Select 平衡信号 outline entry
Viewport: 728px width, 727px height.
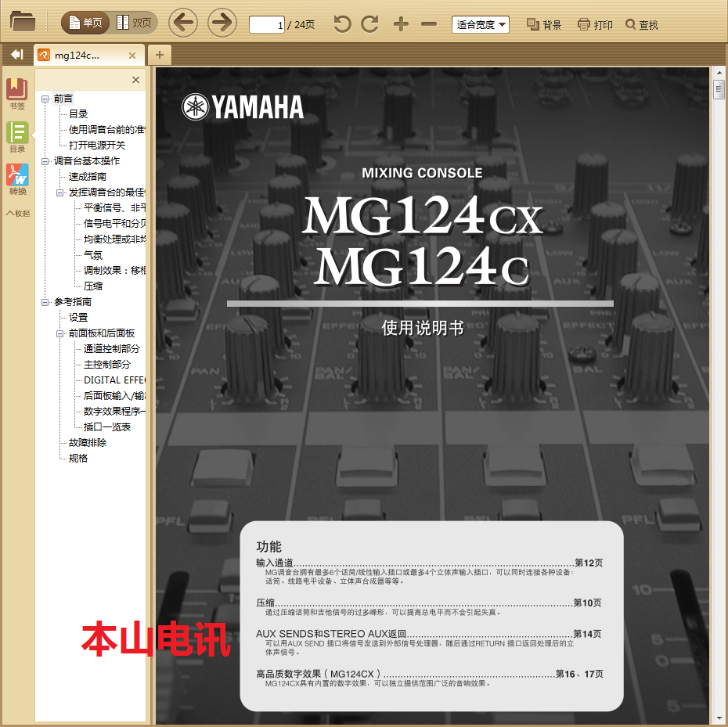[114, 208]
